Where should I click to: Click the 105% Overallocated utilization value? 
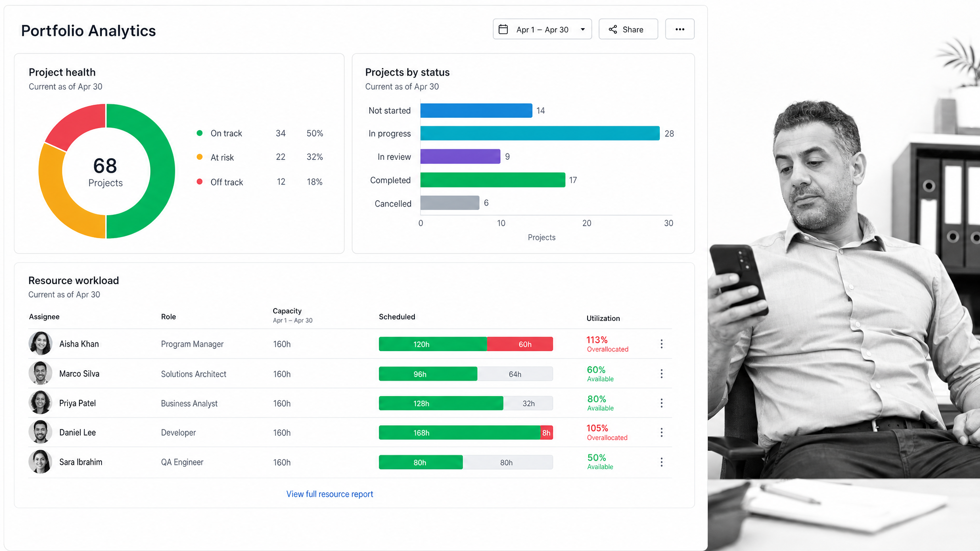click(607, 432)
